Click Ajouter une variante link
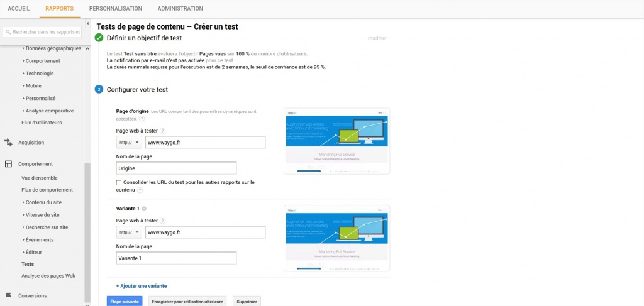Screen dimensions: 644x306 pos(142,286)
